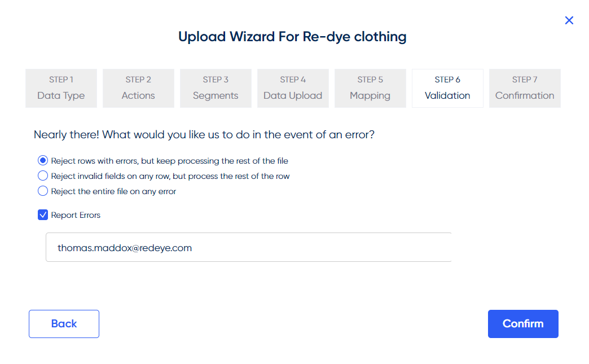Switch to Step 3 Segments tab

pos(216,88)
